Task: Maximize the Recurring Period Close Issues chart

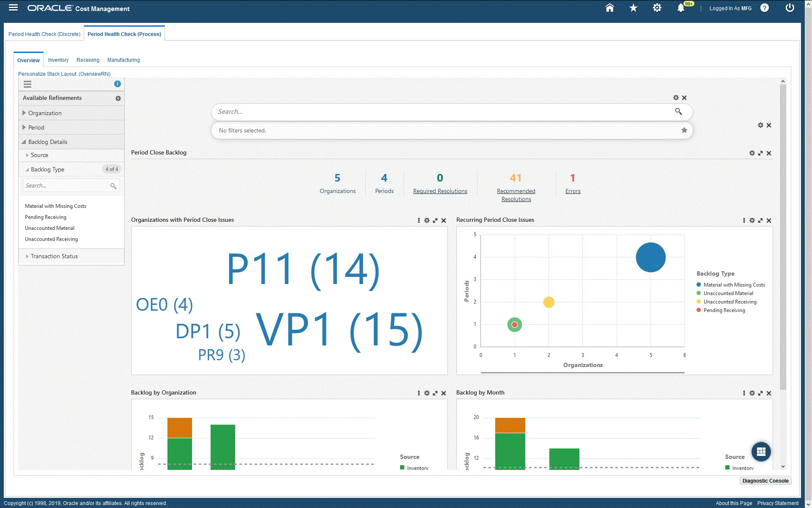Action: tap(760, 221)
